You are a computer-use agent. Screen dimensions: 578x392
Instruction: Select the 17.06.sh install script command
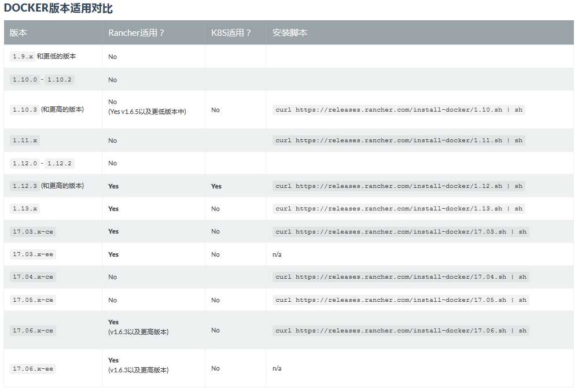click(401, 331)
